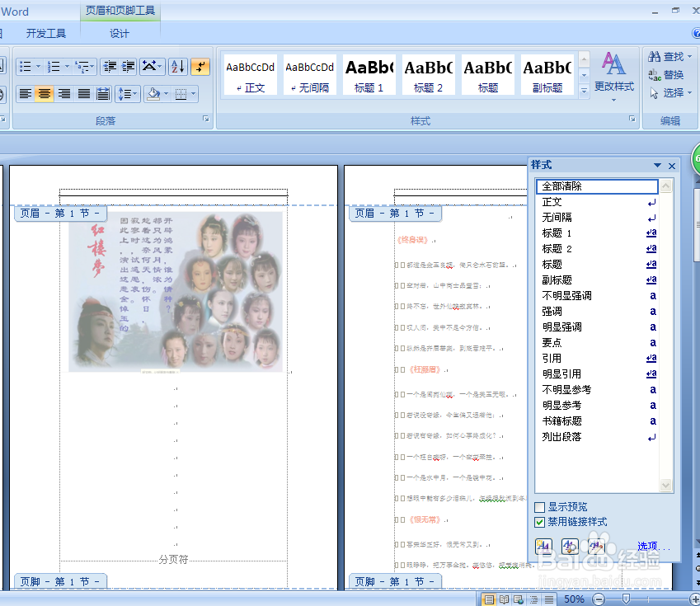Screen dimensions: 700x606
Task: Click New Style button in Styles pane
Action: pos(543,546)
